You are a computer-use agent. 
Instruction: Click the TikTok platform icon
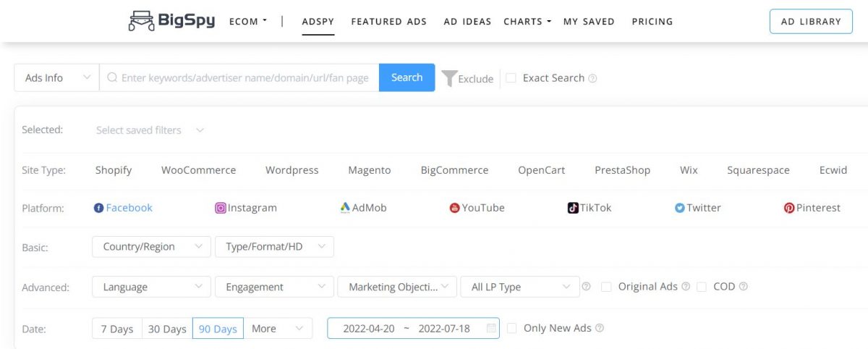[573, 208]
